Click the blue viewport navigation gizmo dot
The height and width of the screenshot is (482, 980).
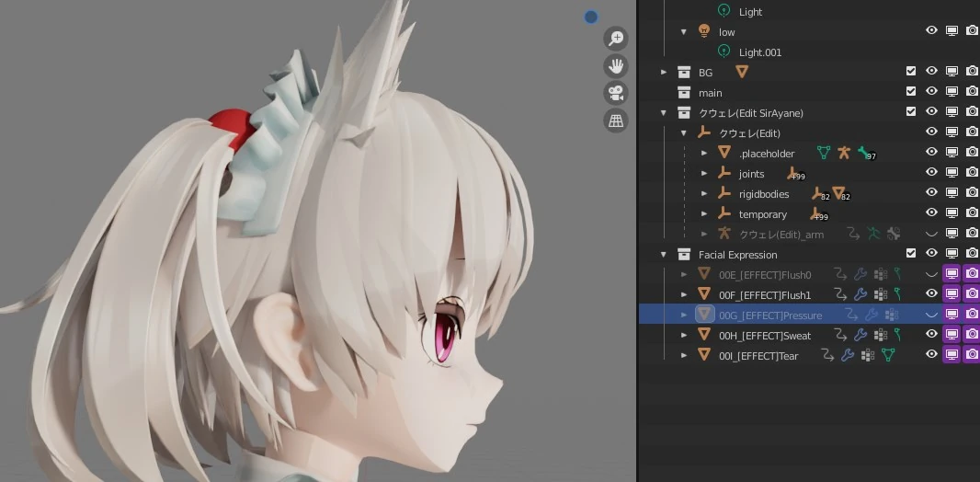pos(590,17)
